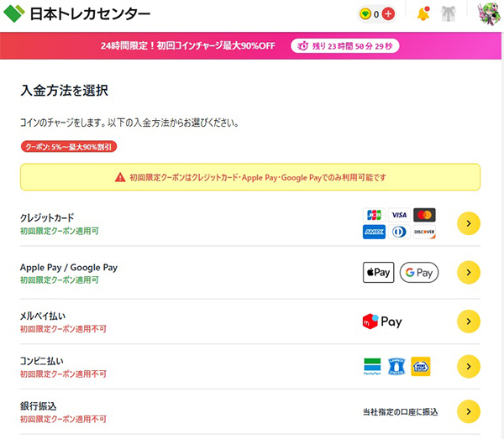Image resolution: width=504 pixels, height=439 pixels.
Task: Click the 24時間限定 promo banner text
Action: click(x=187, y=46)
